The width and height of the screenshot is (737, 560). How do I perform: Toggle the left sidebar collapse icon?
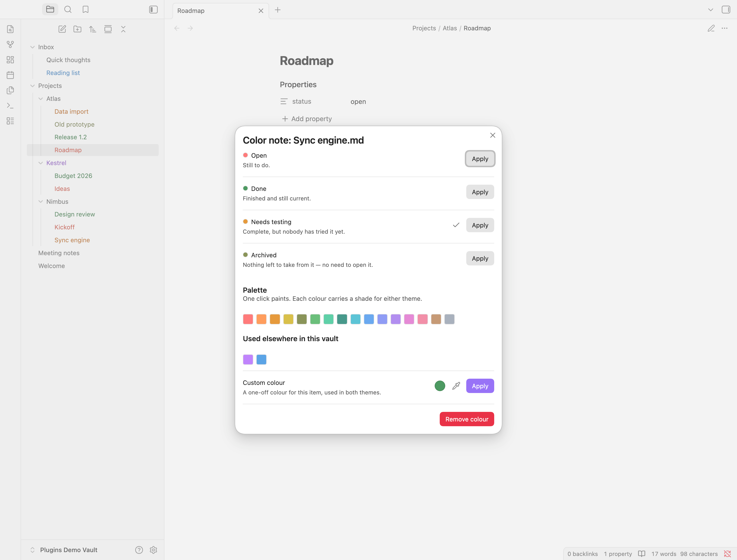point(153,9)
